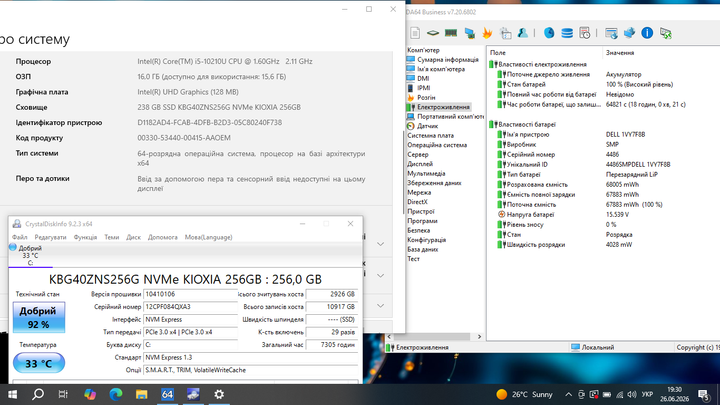Expand Мережа node in AIDA64 tree
720x405 pixels.
pyautogui.click(x=419, y=192)
